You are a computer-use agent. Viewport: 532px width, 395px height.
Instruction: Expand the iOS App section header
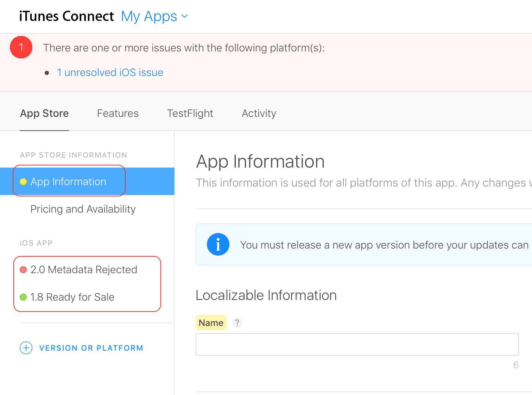pos(36,243)
